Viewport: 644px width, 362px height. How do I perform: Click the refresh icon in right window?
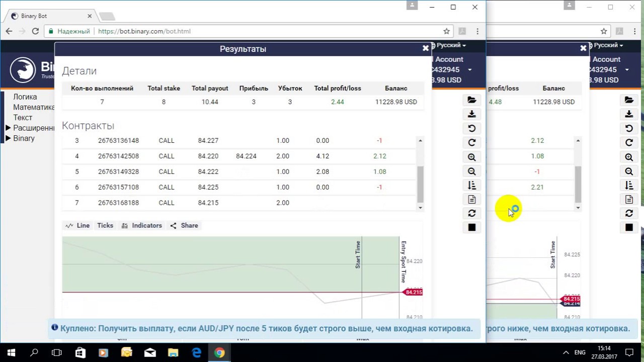coord(629,214)
